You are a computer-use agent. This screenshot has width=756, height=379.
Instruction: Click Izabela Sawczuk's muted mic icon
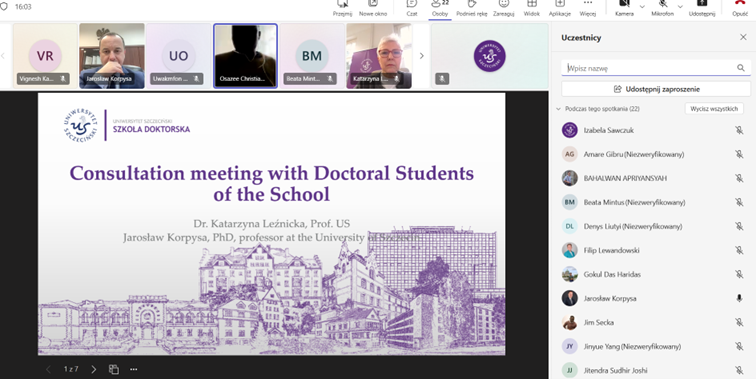click(739, 130)
